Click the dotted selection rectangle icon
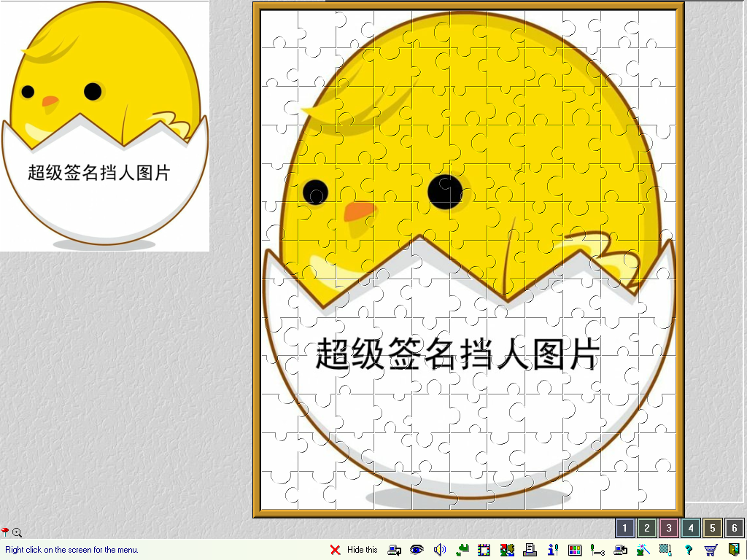This screenshot has height=560, width=747. 665,550
